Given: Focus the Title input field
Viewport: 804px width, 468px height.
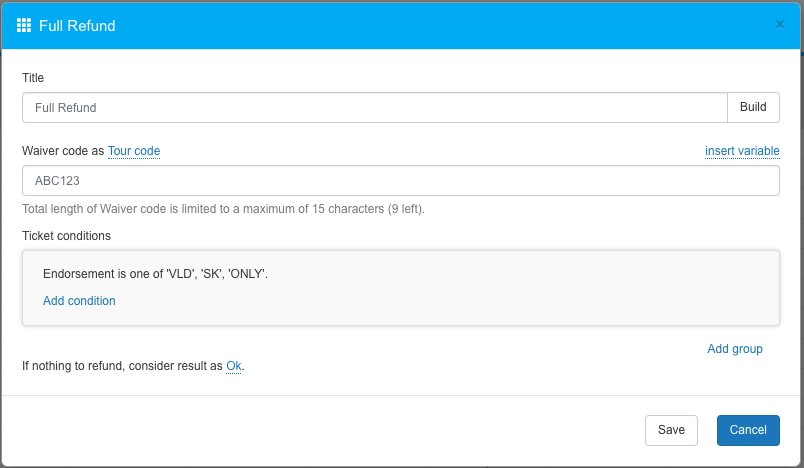Looking at the screenshot, I should (x=374, y=108).
